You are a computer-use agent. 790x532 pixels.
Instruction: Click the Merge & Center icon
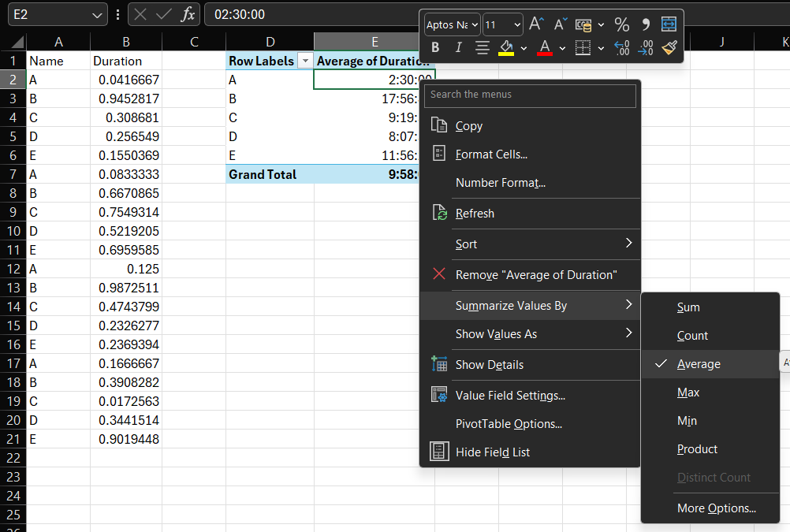click(x=669, y=24)
